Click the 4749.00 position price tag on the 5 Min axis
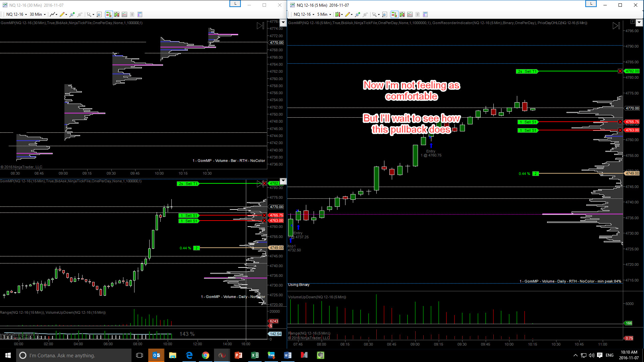644x362 pixels. (x=632, y=173)
